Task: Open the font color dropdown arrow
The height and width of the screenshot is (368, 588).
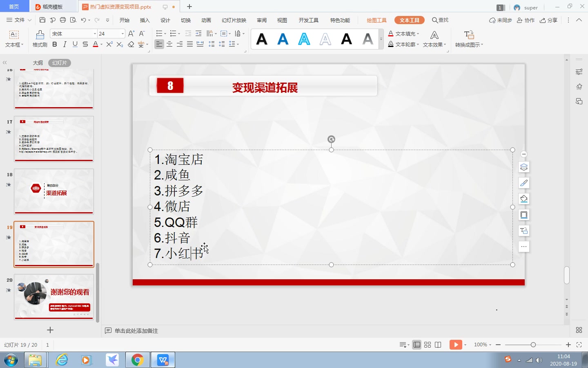Action: click(101, 45)
